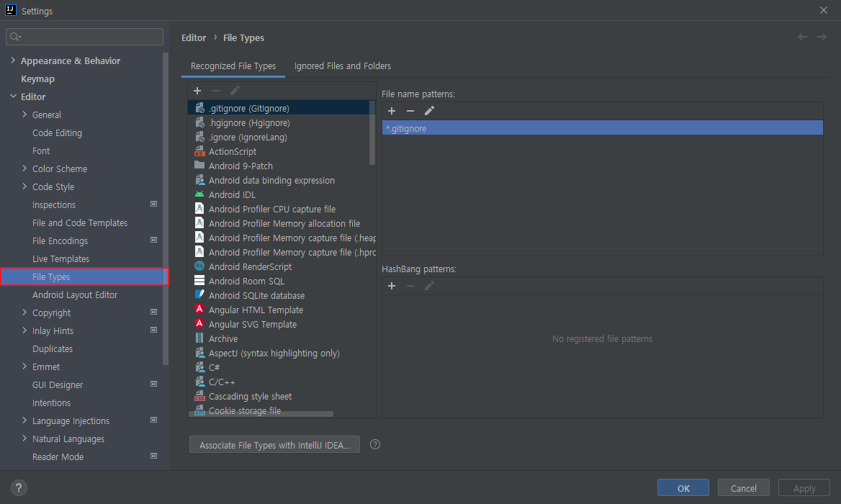Click the ActionScript file type icon
Viewport: 841px width, 504px height.
click(x=199, y=152)
